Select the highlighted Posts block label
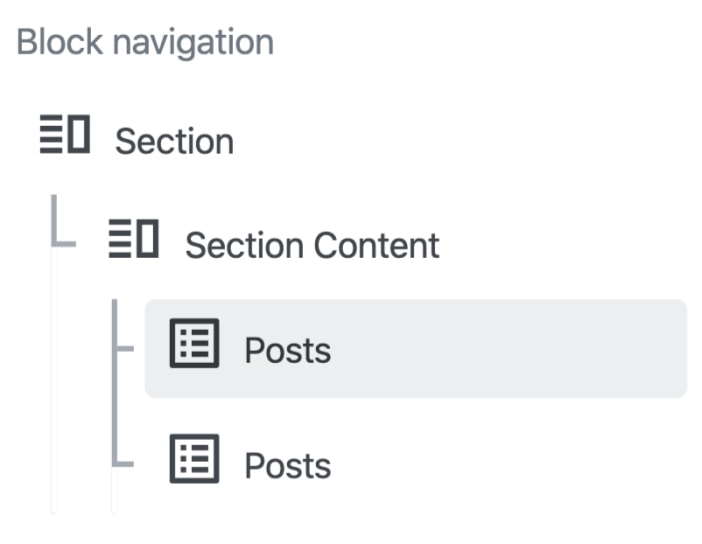702x544 pixels. [287, 350]
